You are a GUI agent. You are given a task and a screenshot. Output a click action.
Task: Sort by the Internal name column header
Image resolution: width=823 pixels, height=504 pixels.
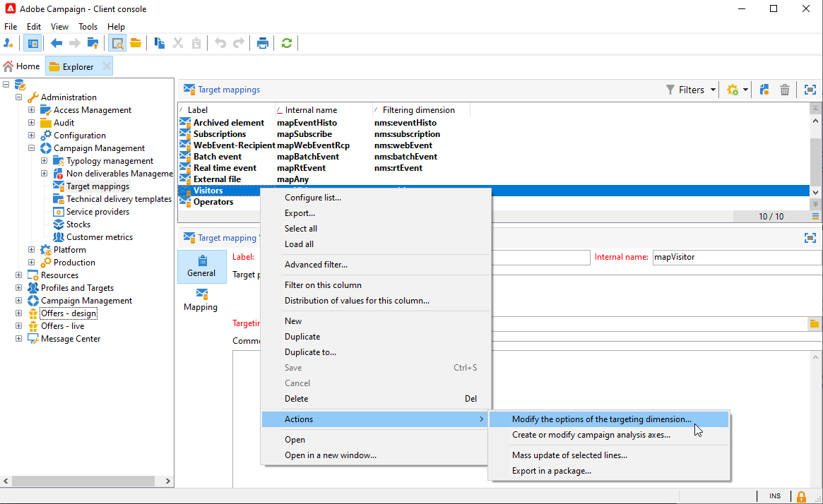tap(324, 110)
